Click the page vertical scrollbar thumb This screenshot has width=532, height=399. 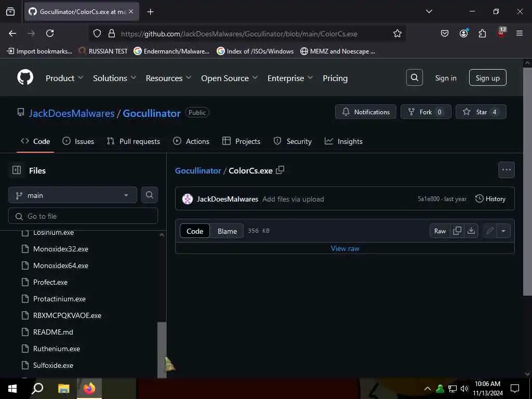point(527,181)
